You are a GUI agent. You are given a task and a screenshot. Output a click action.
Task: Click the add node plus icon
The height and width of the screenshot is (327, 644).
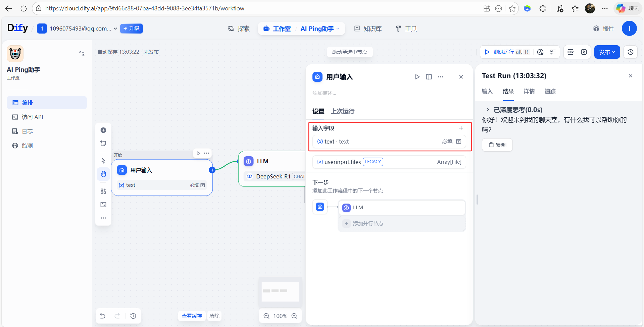coord(103,130)
